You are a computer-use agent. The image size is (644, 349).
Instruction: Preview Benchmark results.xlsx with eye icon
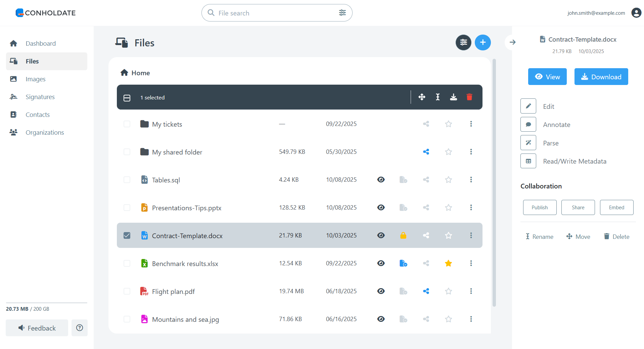[381, 263]
